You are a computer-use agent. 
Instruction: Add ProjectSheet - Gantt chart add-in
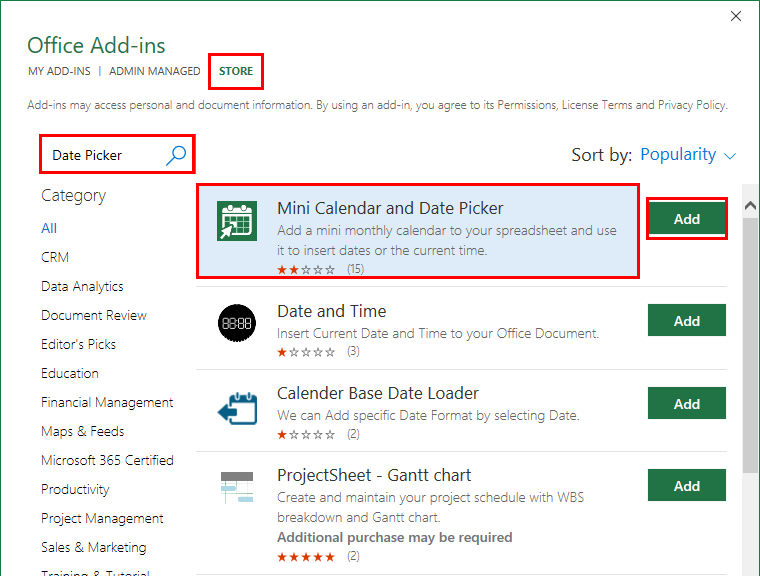pos(687,485)
